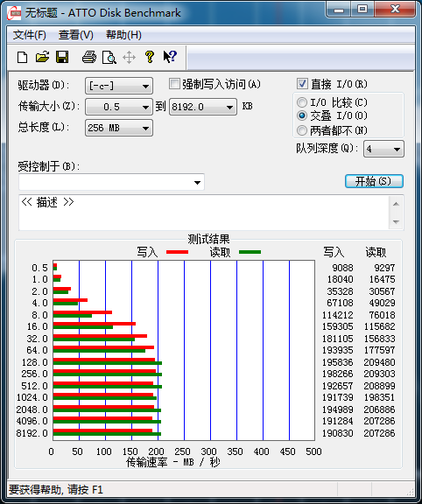Expand the 驱动器 drive dropdown showing [-c-]
422x504 pixels.
click(x=119, y=86)
